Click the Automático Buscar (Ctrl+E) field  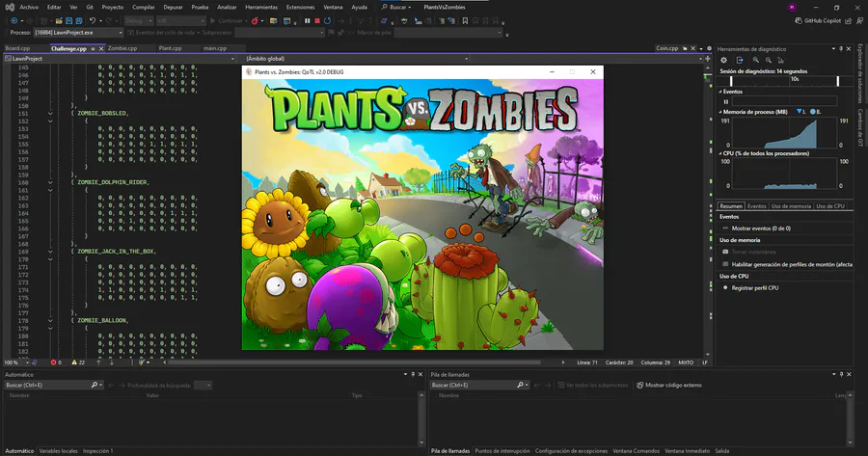(53, 386)
